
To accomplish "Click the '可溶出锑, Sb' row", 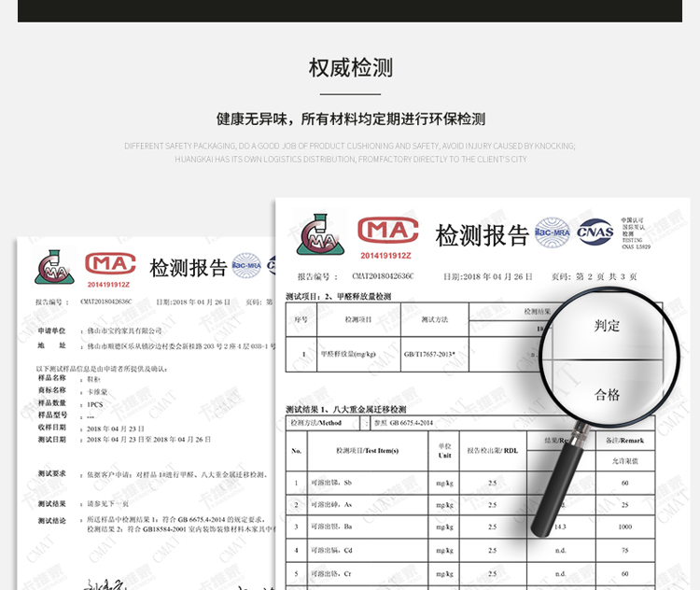I will pos(470,483).
